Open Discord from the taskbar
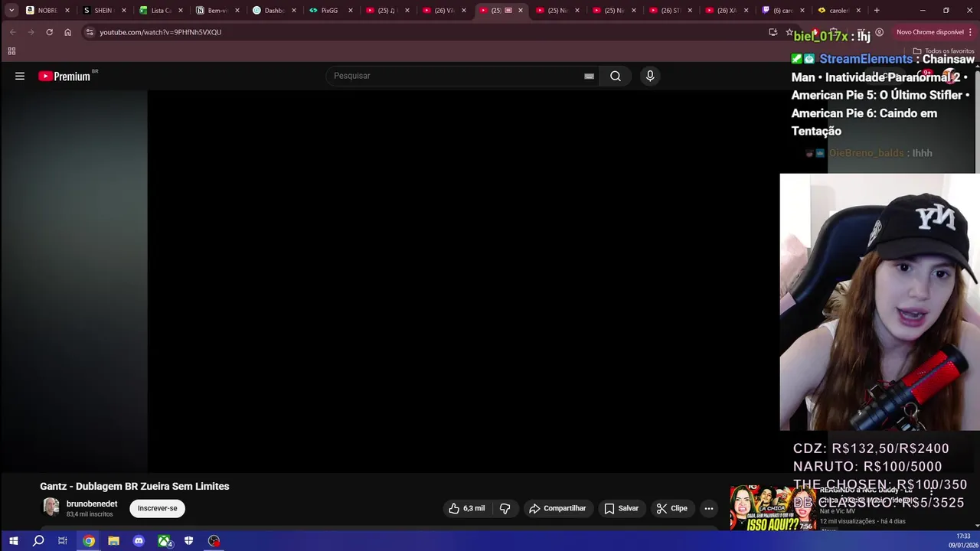Image resolution: width=980 pixels, height=551 pixels. pos(139,541)
